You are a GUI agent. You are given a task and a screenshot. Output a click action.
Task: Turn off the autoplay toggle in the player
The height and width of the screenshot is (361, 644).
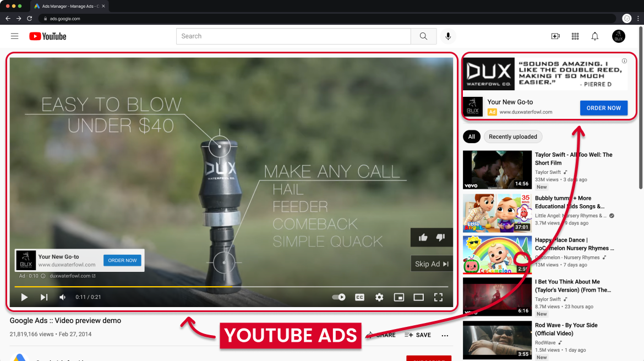(339, 297)
